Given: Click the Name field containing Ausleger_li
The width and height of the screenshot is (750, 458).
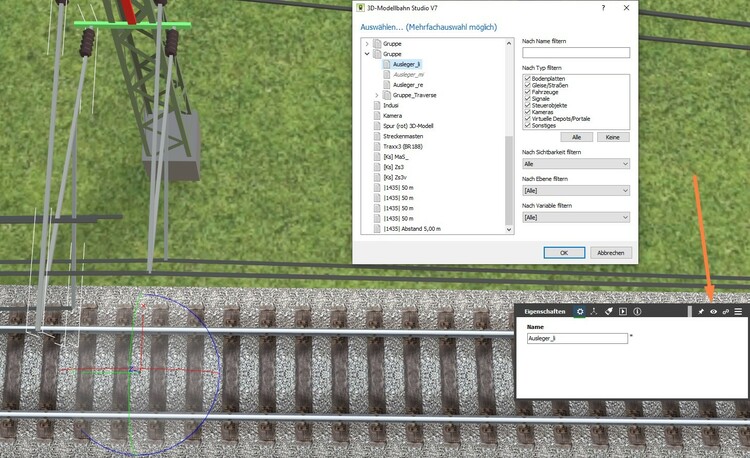Looking at the screenshot, I should coord(577,338).
